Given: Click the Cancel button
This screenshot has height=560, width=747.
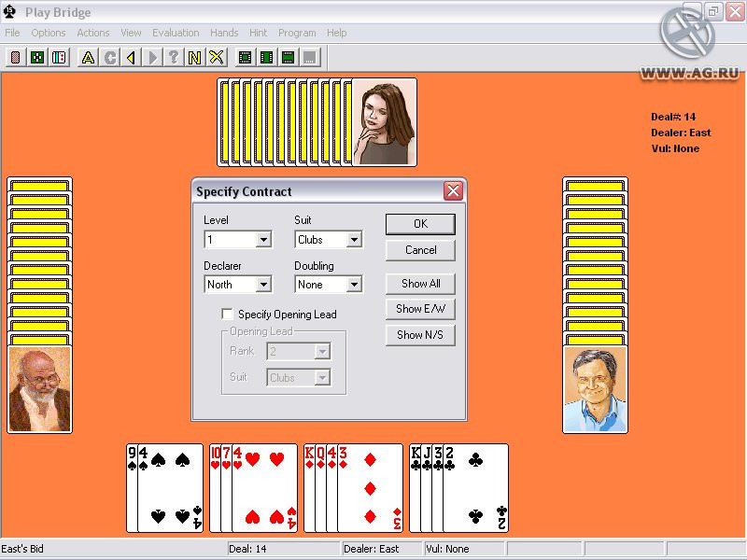Looking at the screenshot, I should tap(420, 250).
